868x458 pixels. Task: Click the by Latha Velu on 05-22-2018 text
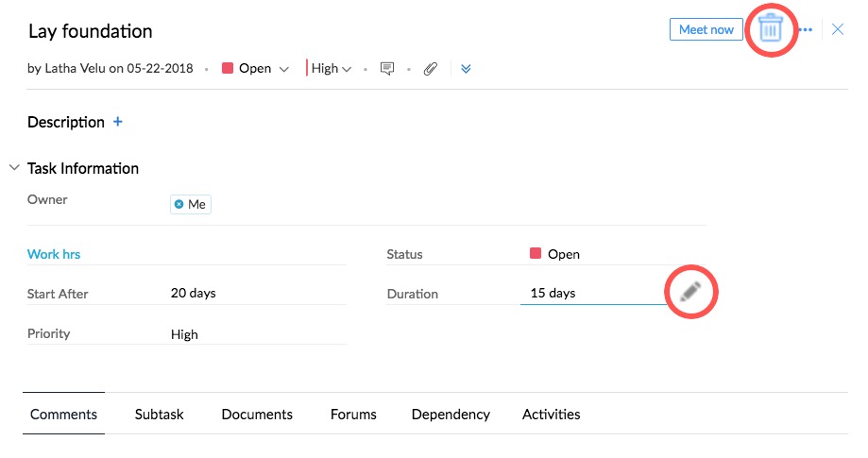pos(111,68)
